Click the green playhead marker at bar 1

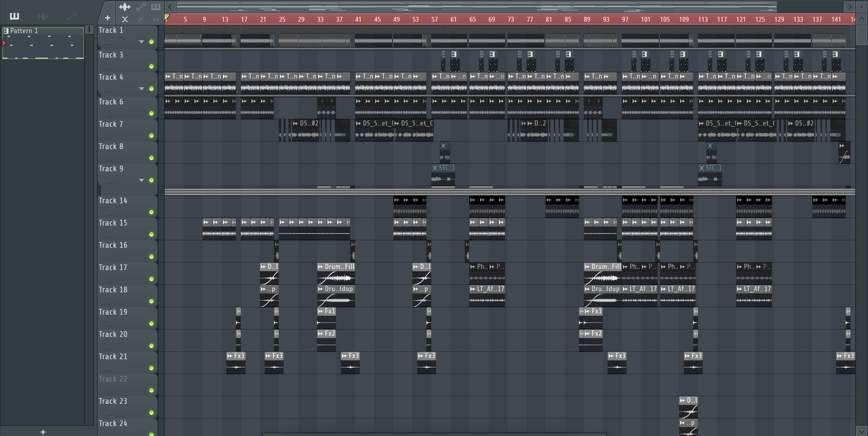coord(167,17)
